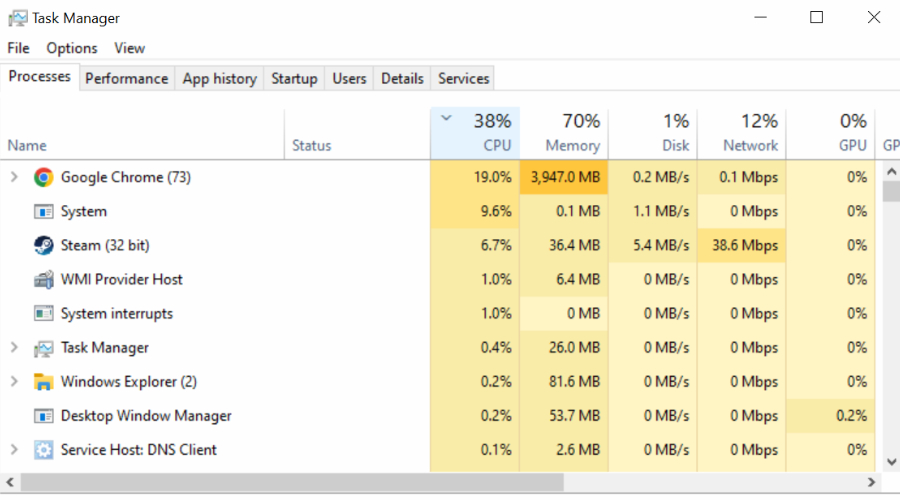Expand Service Host: DNS Client group
The width and height of the screenshot is (900, 500).
click(x=14, y=449)
